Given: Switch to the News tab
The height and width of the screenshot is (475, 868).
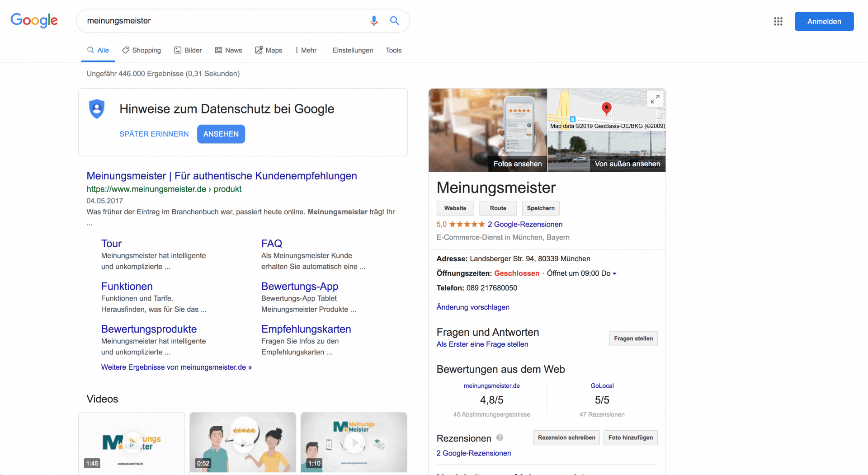Looking at the screenshot, I should (229, 50).
